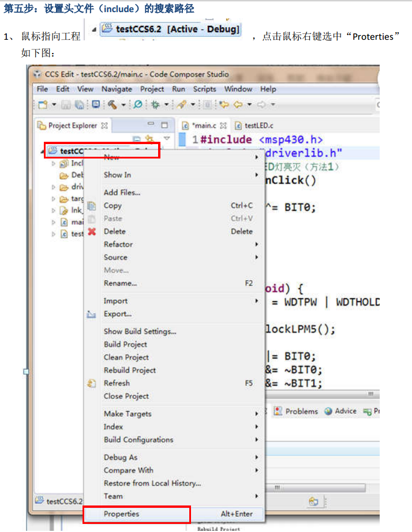The height and width of the screenshot is (532, 412).
Task: Open the New dropdown arrow in toolbar
Action: pyautogui.click(x=54, y=104)
